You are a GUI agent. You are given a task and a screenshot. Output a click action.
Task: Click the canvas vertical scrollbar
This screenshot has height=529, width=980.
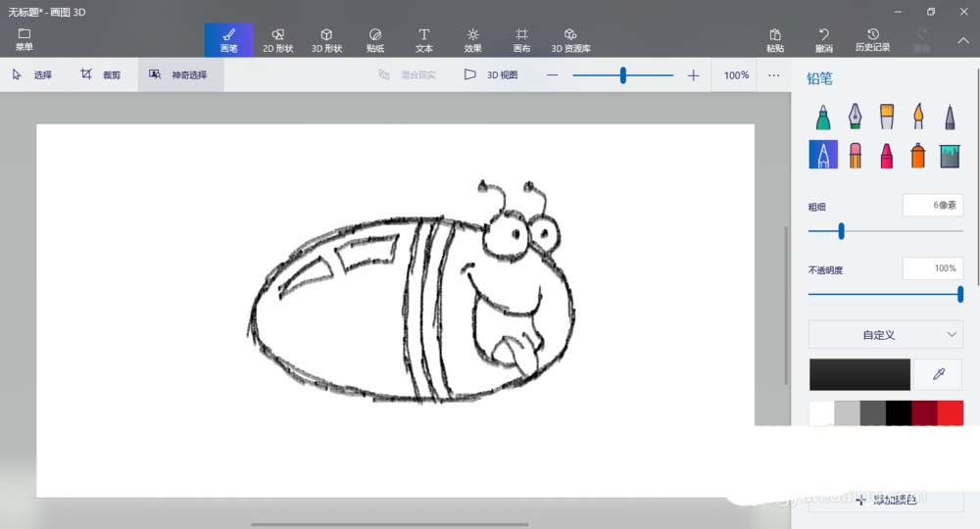pyautogui.click(x=786, y=306)
